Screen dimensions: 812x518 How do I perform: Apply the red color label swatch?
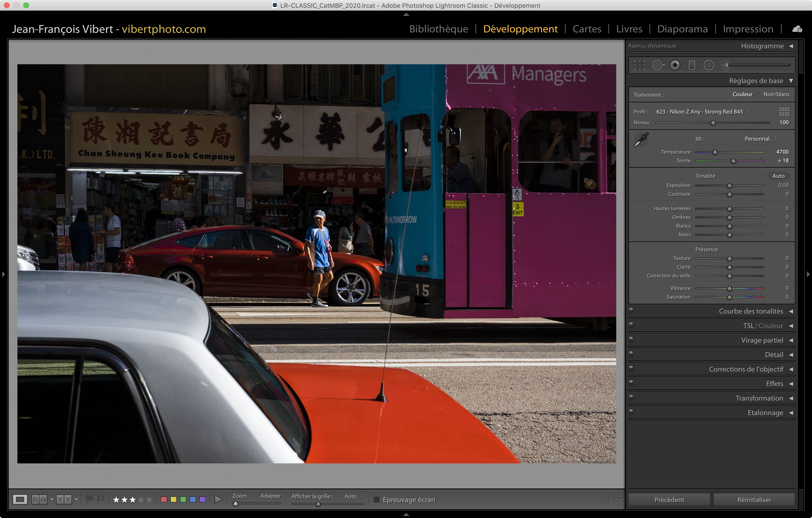point(164,499)
